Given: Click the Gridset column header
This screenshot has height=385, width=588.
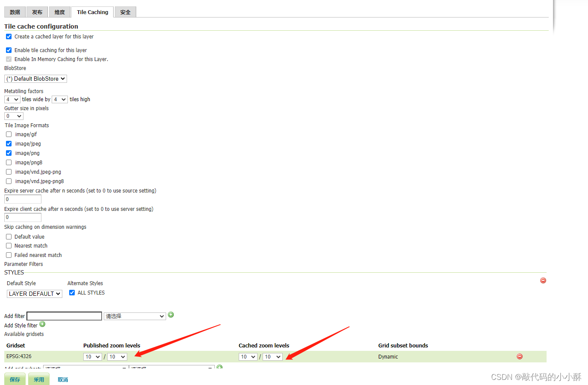Looking at the screenshot, I should [x=16, y=346].
